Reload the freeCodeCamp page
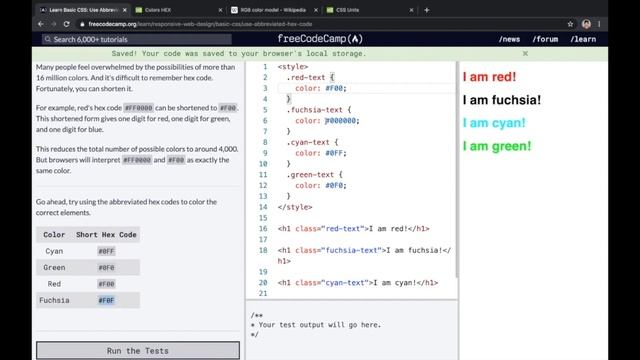Screen dimensions: 640x360 pos(67,24)
